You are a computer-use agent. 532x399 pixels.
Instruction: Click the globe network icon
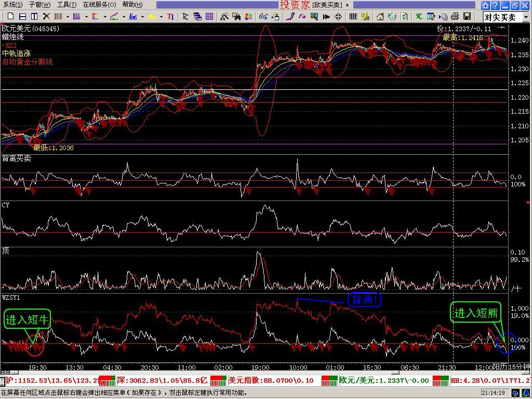tap(392, 16)
